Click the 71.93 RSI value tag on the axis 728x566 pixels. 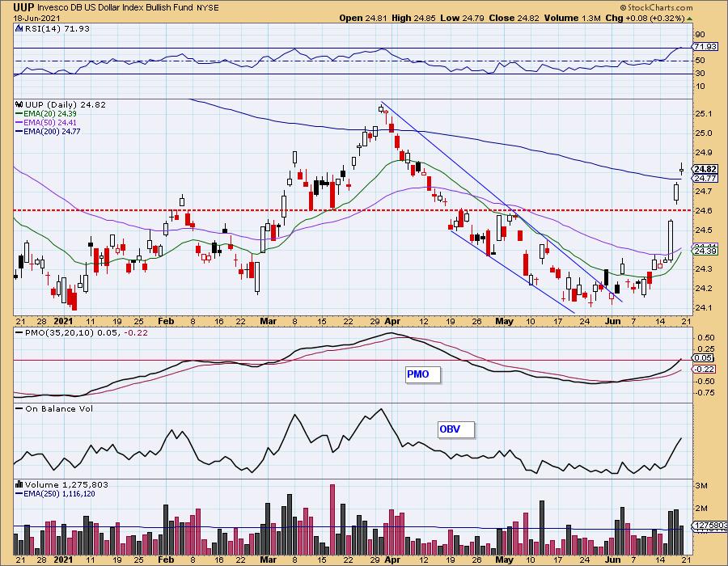pyautogui.click(x=705, y=47)
